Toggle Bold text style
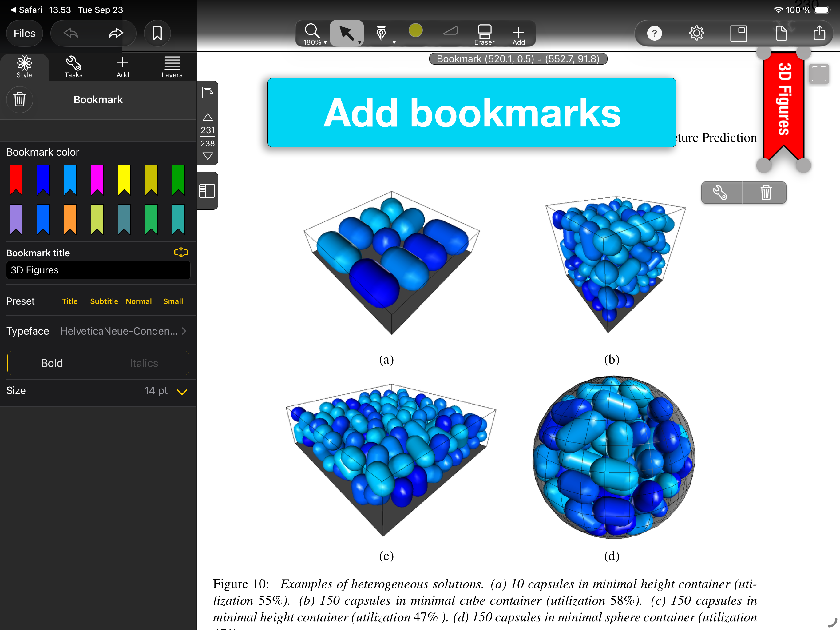 click(52, 363)
